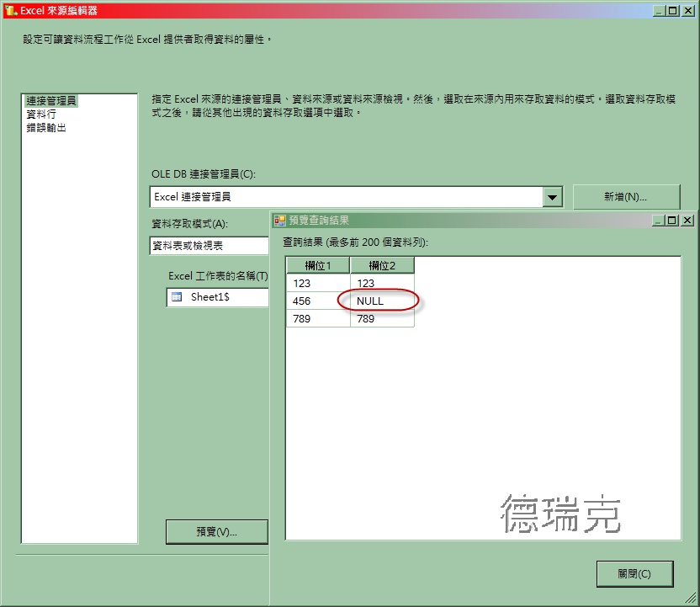The height and width of the screenshot is (607, 700).
Task: Open the 資料行 page
Action: point(41,114)
